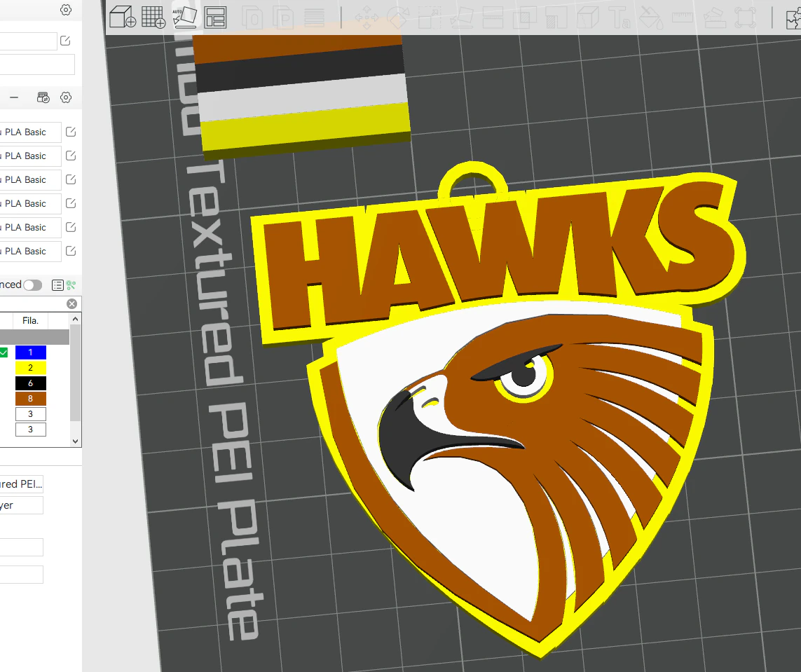Select the Lay on face tool
Image resolution: width=801 pixels, height=672 pixels.
click(x=461, y=18)
